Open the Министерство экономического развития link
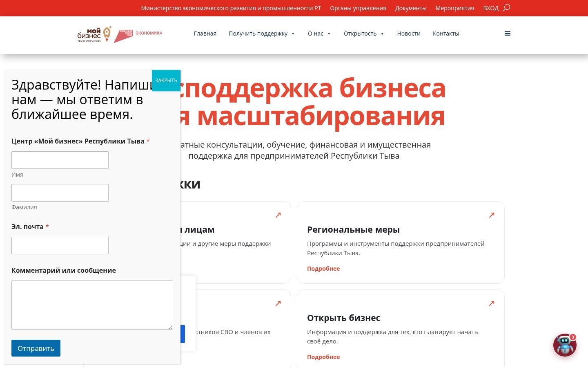This screenshot has height=368, width=588. tap(231, 8)
